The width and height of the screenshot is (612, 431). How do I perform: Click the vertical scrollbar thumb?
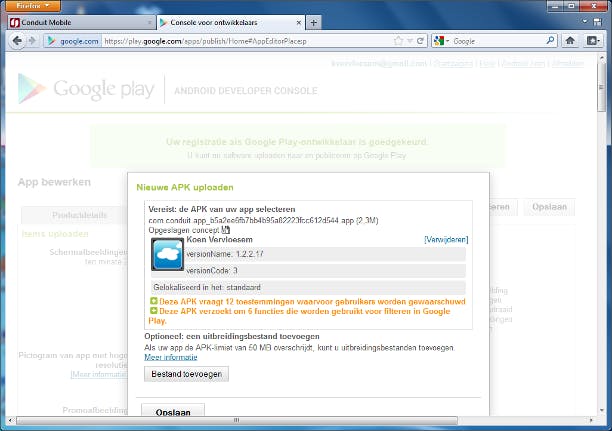[601, 88]
